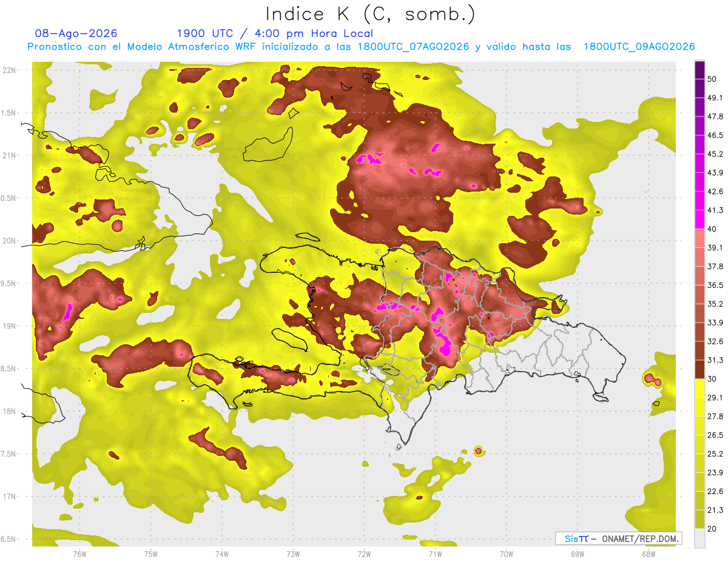
Task: Click the dark purple swatch above 50
Action: tap(699, 70)
